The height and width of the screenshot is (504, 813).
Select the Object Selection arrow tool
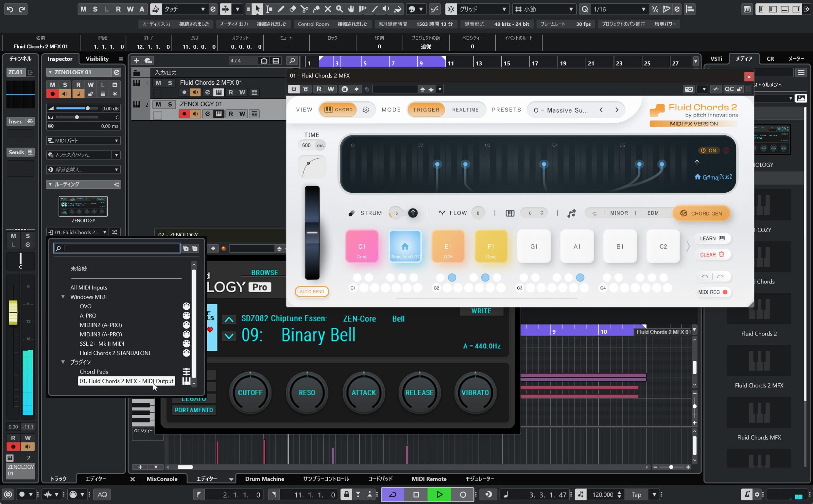257,9
